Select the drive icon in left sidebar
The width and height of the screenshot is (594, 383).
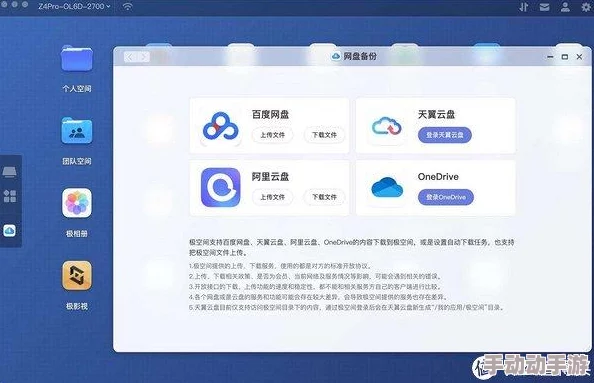coord(9,172)
